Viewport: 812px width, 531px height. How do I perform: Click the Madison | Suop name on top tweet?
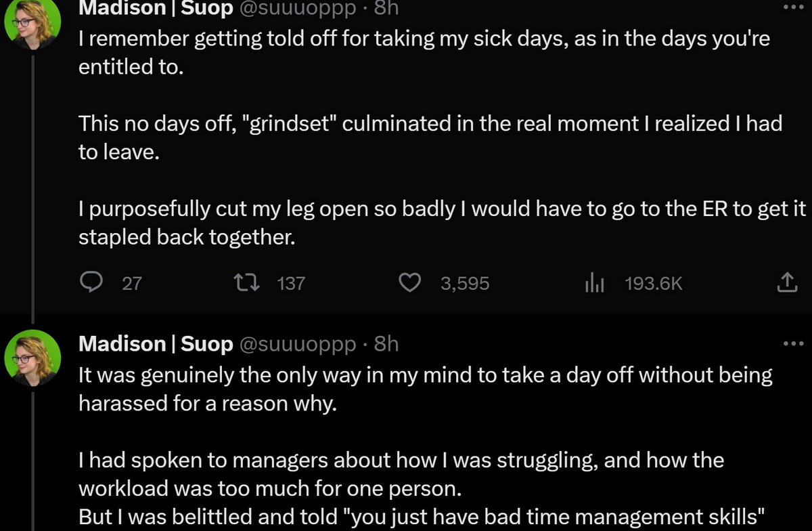155,7
